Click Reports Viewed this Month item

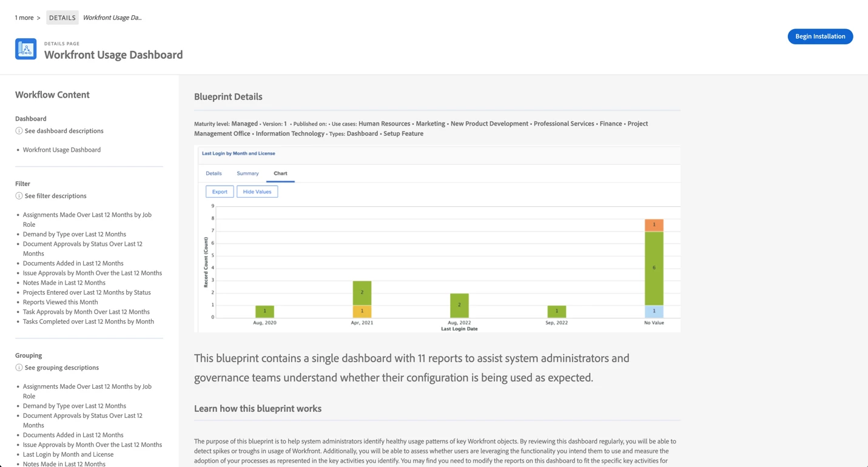[x=60, y=302]
